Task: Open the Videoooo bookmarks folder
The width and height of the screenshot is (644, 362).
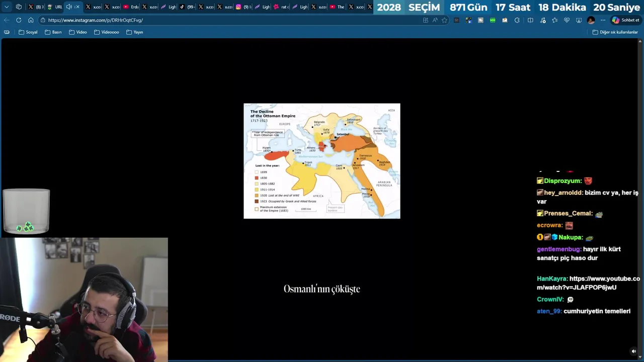Action: click(107, 32)
